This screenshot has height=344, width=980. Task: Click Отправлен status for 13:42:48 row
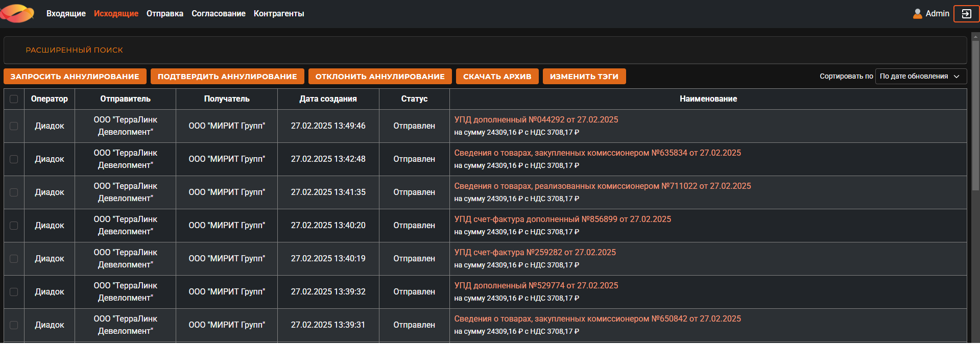click(x=414, y=159)
